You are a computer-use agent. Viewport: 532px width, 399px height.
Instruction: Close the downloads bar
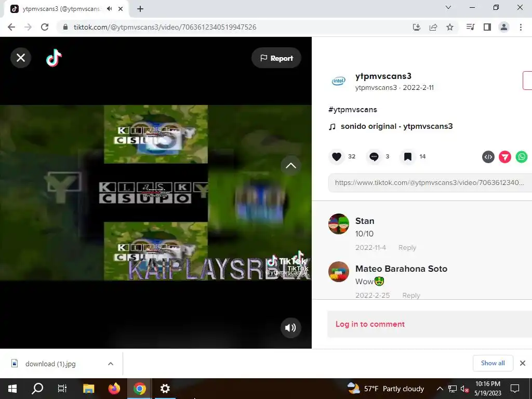523,363
